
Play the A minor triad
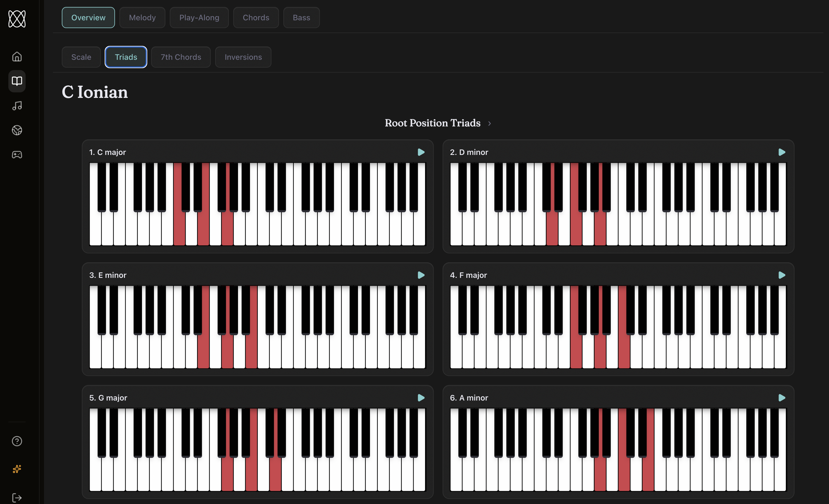coord(782,398)
